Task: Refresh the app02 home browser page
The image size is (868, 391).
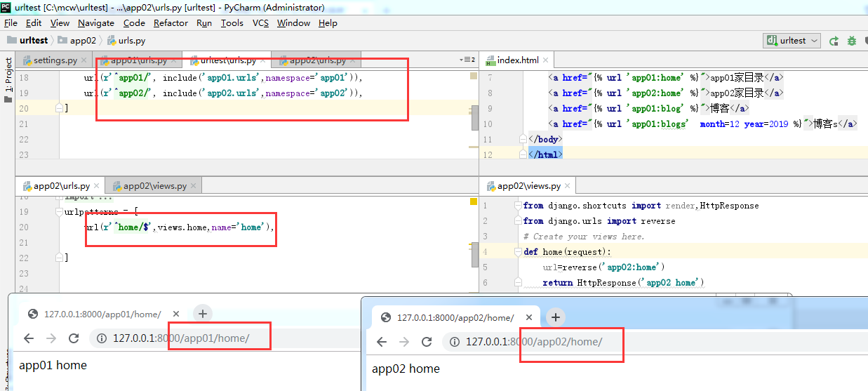Action: (x=427, y=342)
